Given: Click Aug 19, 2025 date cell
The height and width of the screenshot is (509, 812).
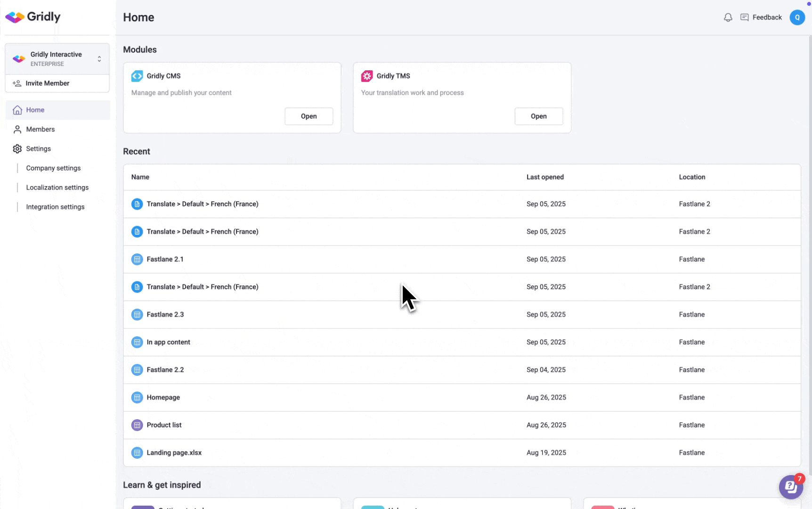Looking at the screenshot, I should click(x=546, y=453).
